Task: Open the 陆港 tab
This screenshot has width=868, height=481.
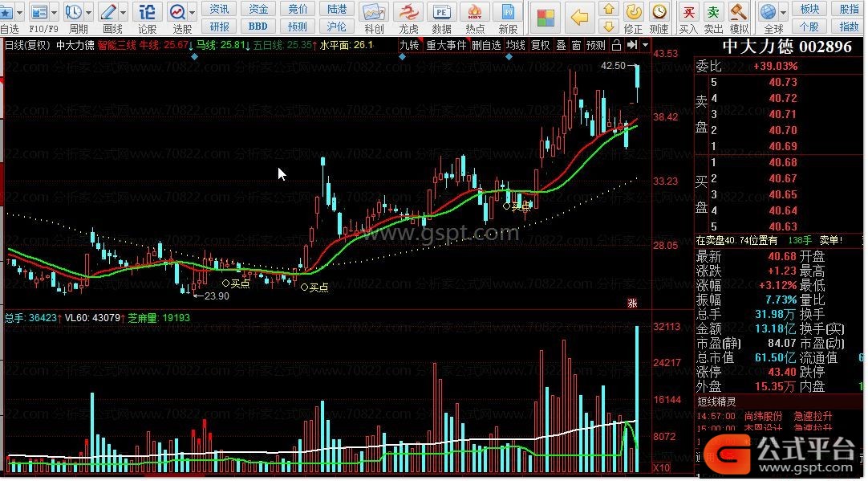Action: click(337, 9)
